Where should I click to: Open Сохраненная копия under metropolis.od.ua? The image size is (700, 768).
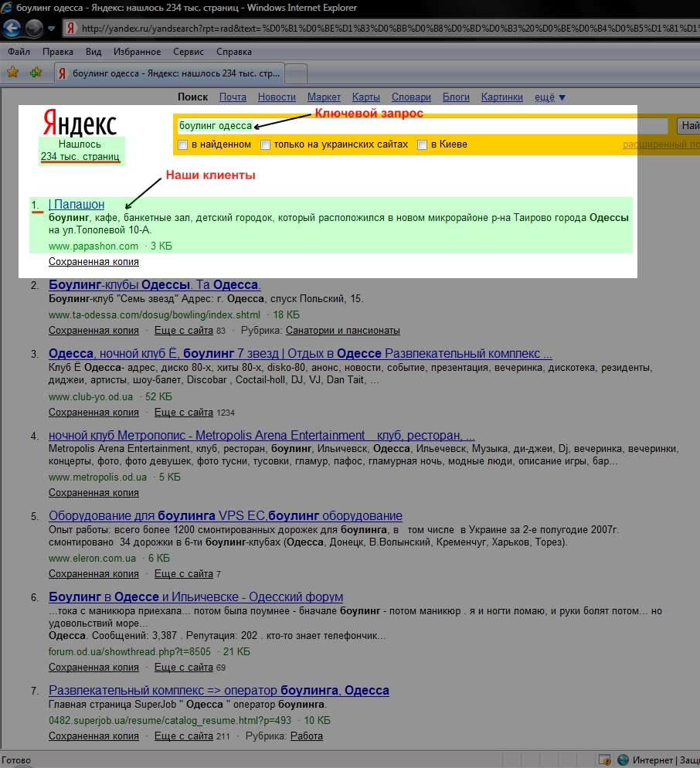click(x=93, y=493)
